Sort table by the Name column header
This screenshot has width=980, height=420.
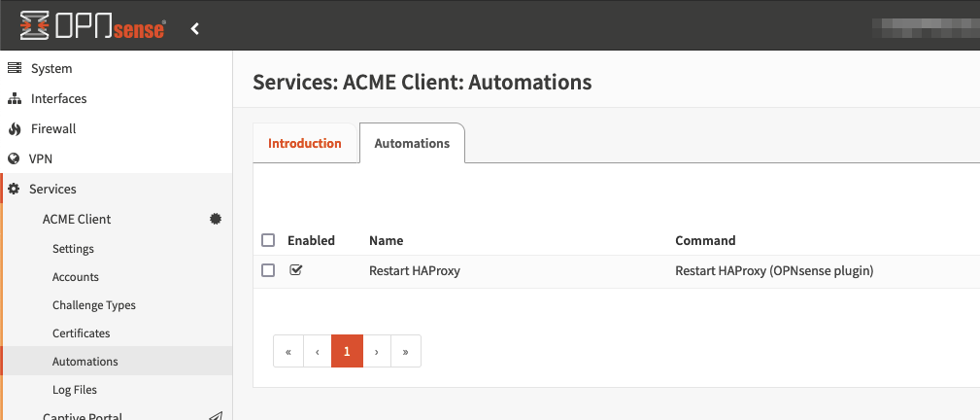[387, 240]
